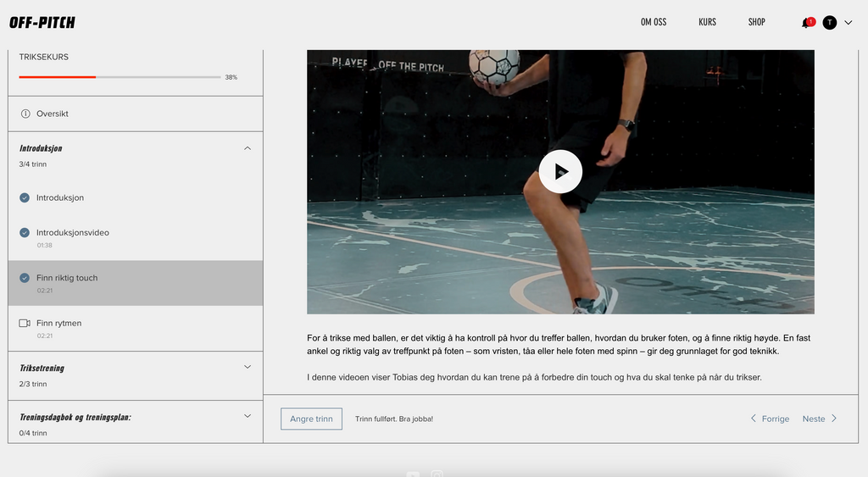Open the account menu chevron

[x=848, y=23]
